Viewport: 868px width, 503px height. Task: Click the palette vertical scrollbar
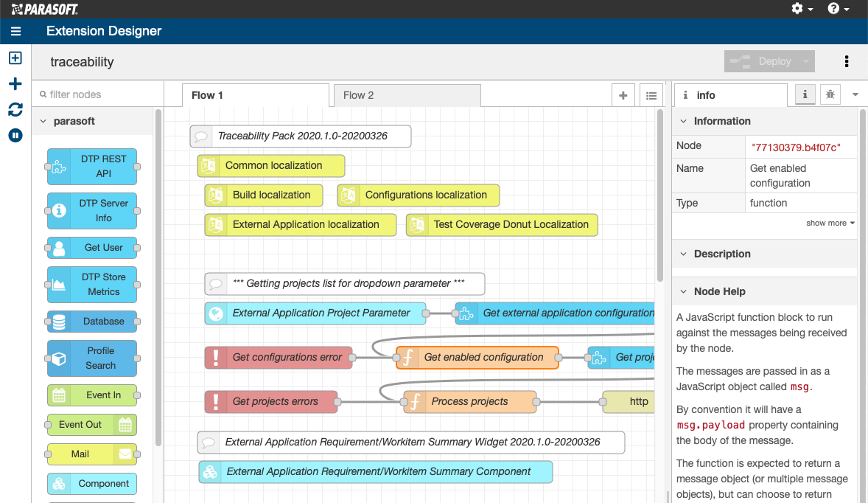158,277
